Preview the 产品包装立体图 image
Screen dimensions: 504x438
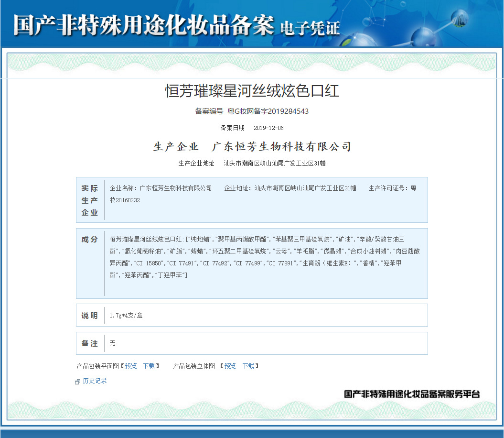[x=230, y=366]
